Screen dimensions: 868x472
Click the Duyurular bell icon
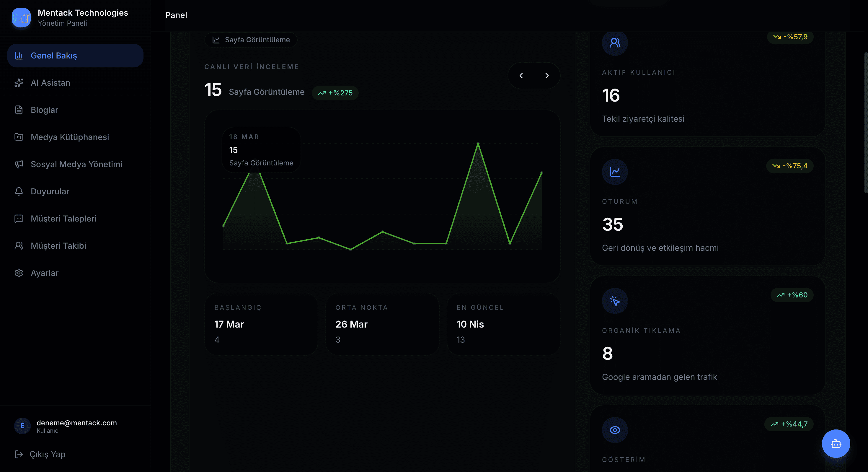(19, 191)
